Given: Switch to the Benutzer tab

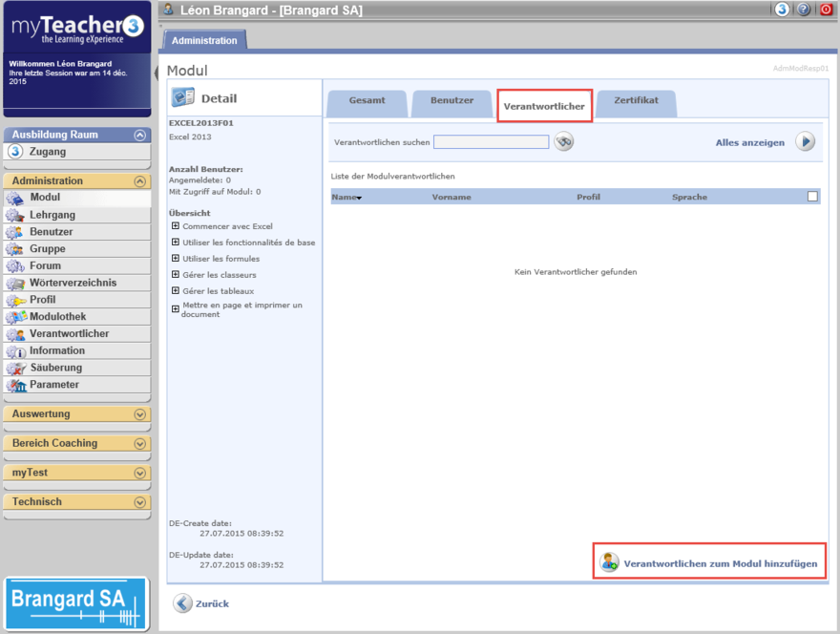Looking at the screenshot, I should tap(451, 100).
